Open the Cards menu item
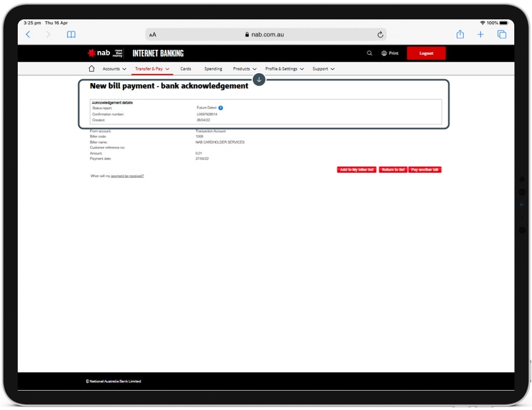This screenshot has width=532, height=410. 186,69
